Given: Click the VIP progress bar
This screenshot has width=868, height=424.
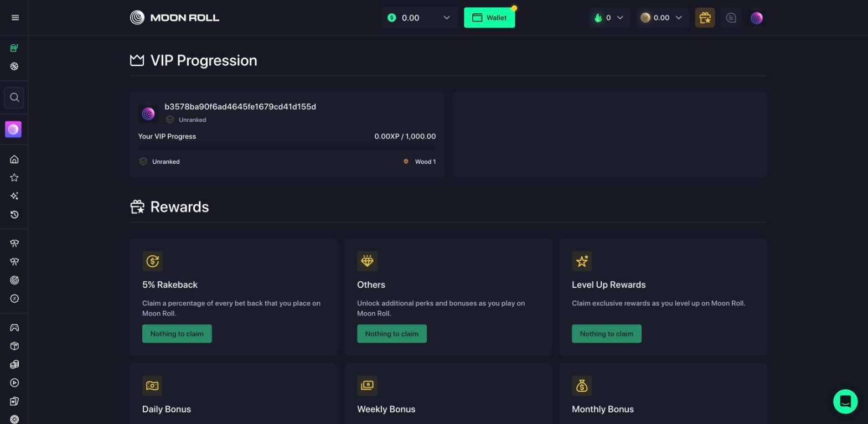Looking at the screenshot, I should pyautogui.click(x=287, y=148).
